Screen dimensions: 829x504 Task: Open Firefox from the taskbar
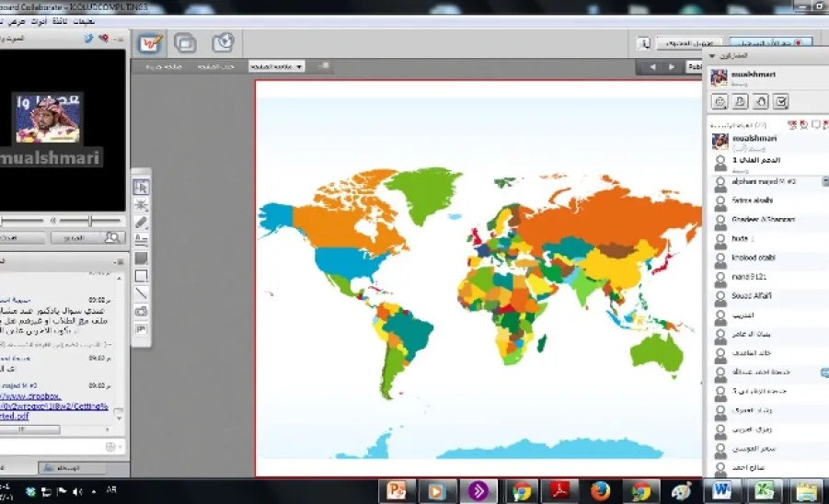(x=601, y=491)
